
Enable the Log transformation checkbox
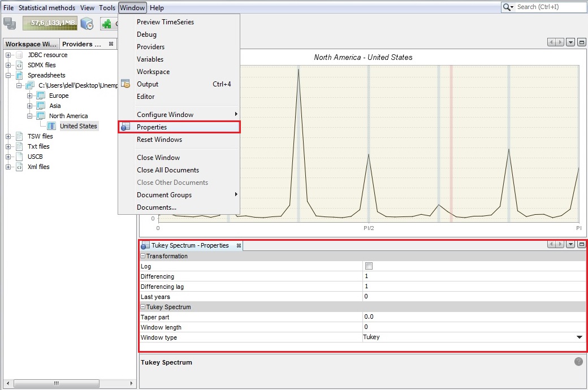369,266
